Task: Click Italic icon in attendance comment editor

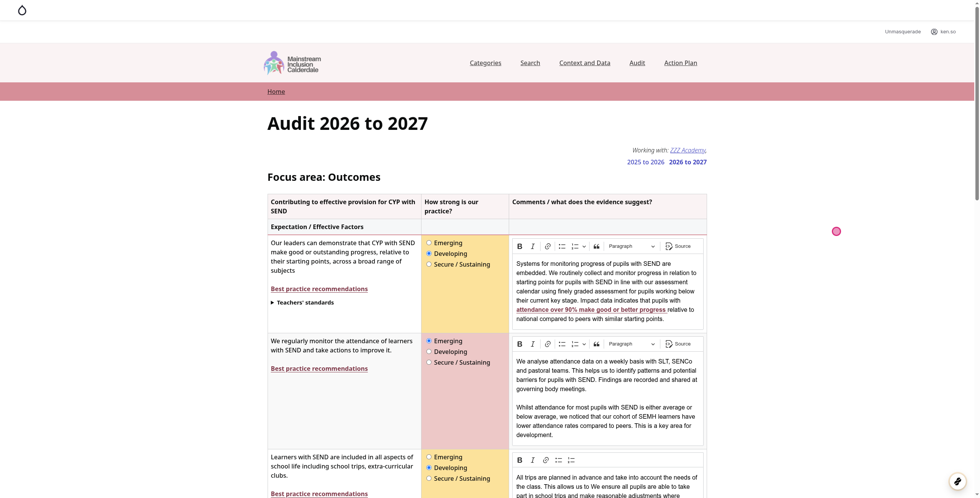Action: coord(532,344)
